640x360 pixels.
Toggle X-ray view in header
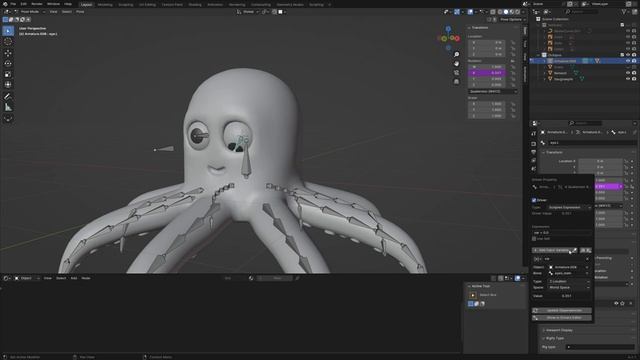(x=493, y=12)
